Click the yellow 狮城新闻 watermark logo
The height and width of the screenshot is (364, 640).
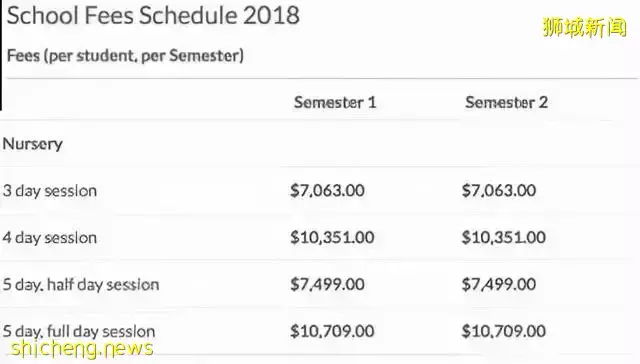584,28
